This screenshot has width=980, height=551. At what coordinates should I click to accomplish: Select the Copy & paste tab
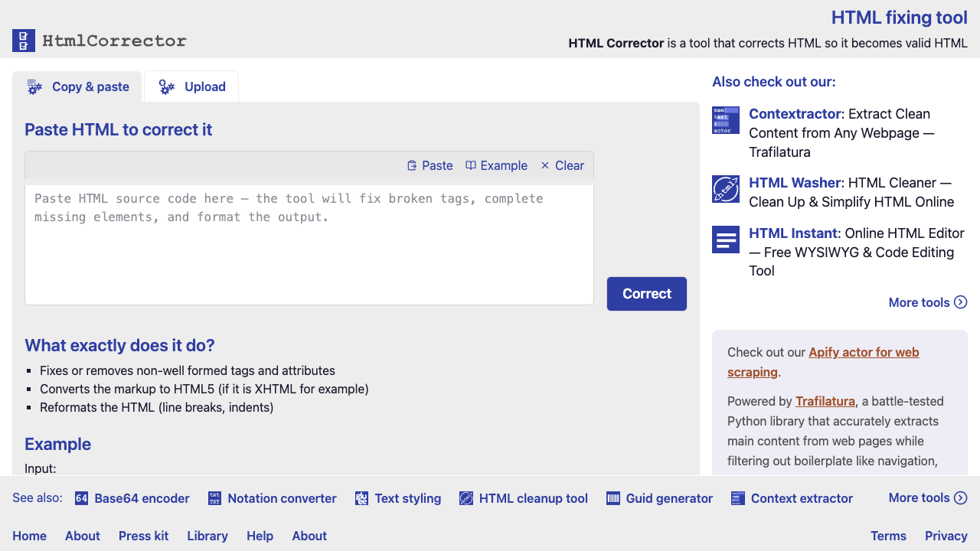pos(77,86)
